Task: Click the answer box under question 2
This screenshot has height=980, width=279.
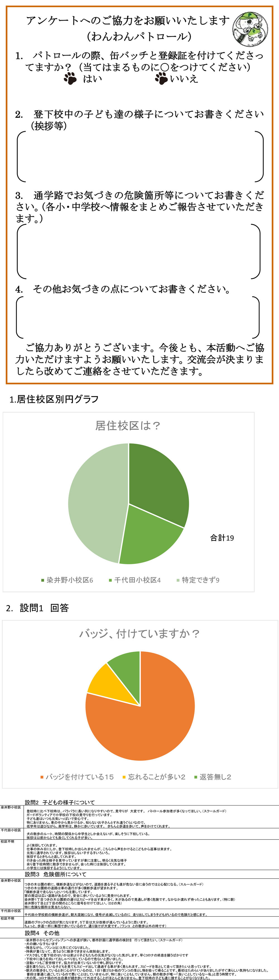Action: coord(140,157)
